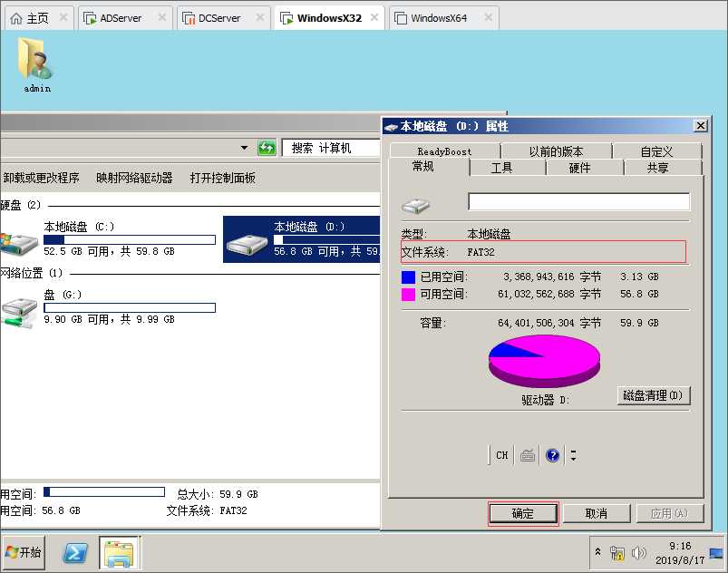Click the 网络位置 (1) group header
Screen dimensions: 728x573
[x=31, y=273]
